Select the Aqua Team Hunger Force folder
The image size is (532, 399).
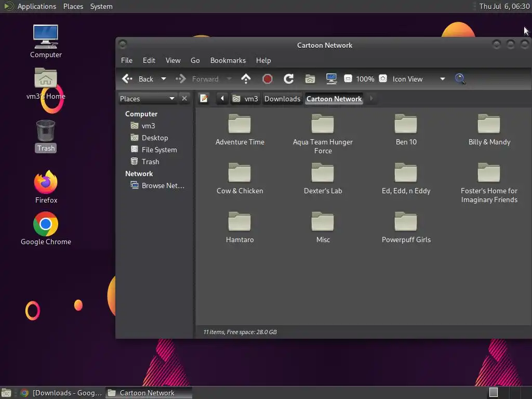323,135
